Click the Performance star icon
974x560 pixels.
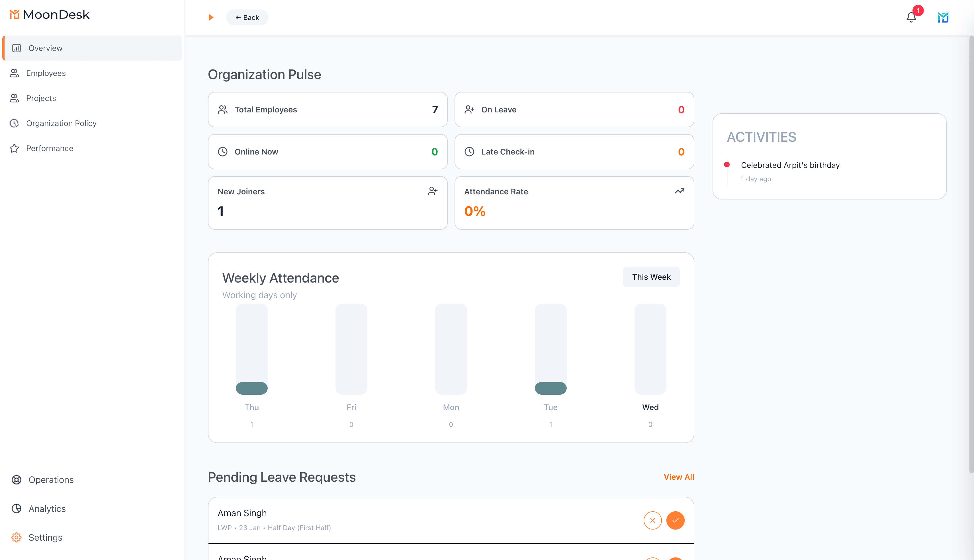tap(14, 148)
